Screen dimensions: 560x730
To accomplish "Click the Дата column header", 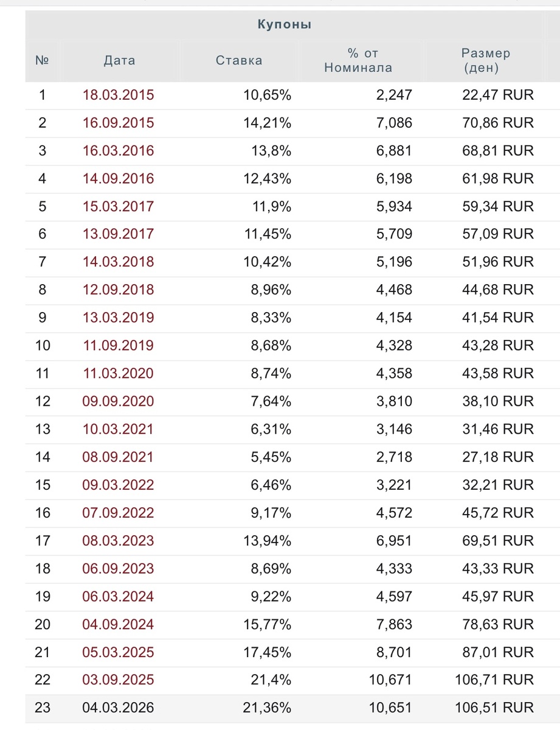I will click(x=119, y=60).
